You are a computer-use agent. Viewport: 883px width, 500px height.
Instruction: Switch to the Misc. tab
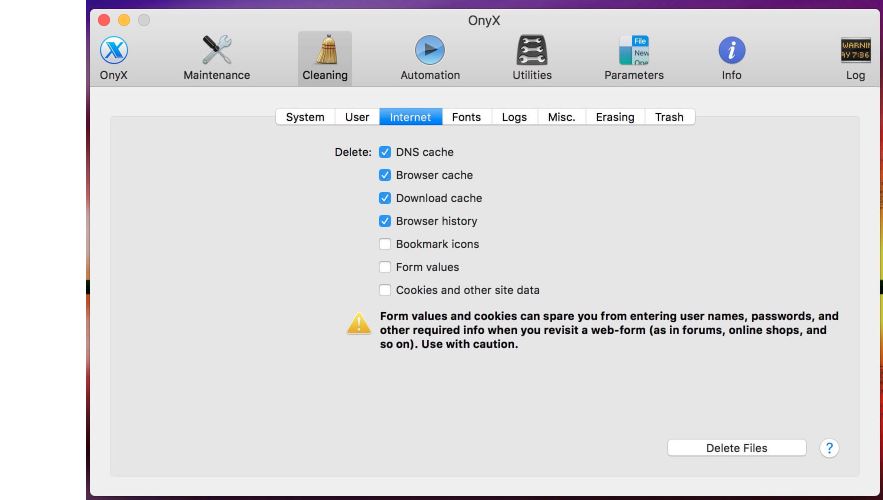(561, 117)
